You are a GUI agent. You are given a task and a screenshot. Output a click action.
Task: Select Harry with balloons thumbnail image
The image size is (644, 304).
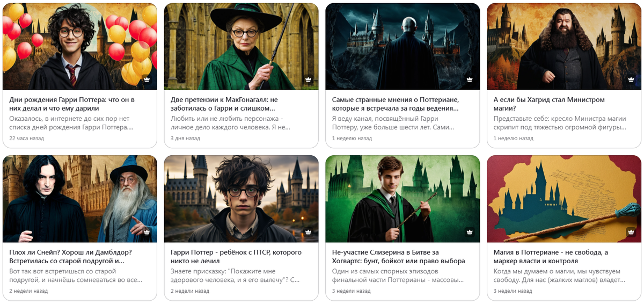[80, 47]
